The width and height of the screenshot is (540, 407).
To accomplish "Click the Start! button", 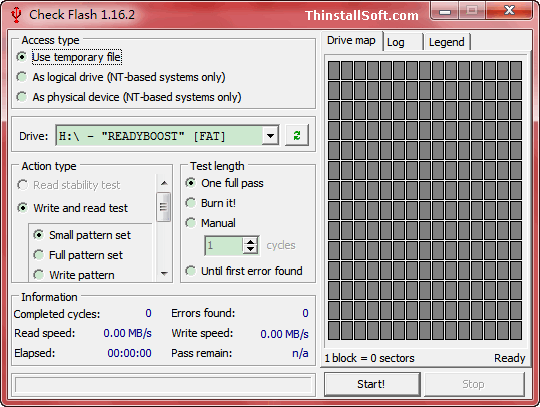I will (371, 384).
